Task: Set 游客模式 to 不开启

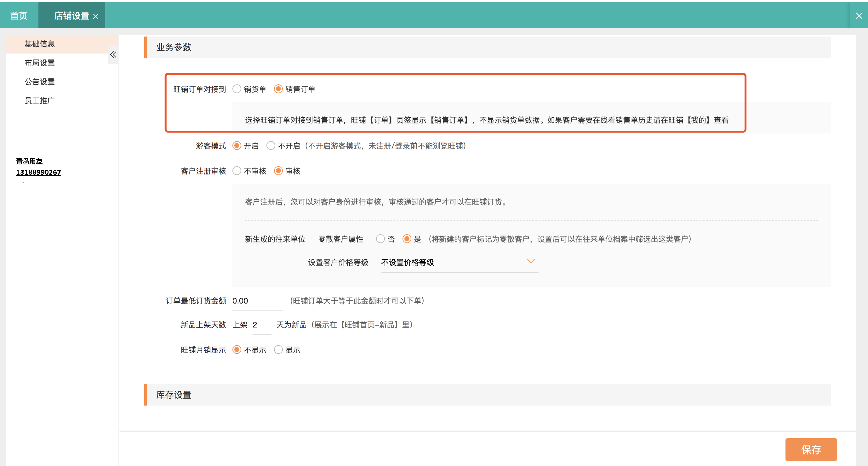Action: (271, 146)
